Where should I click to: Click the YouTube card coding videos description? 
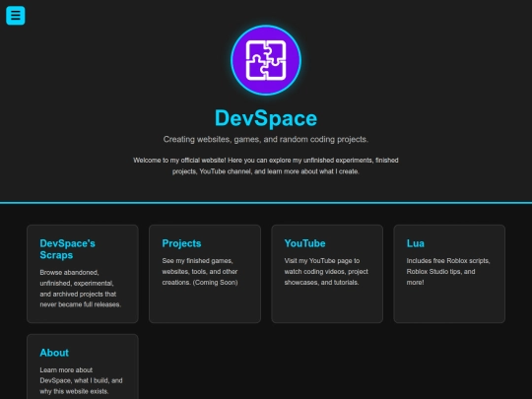(326, 272)
